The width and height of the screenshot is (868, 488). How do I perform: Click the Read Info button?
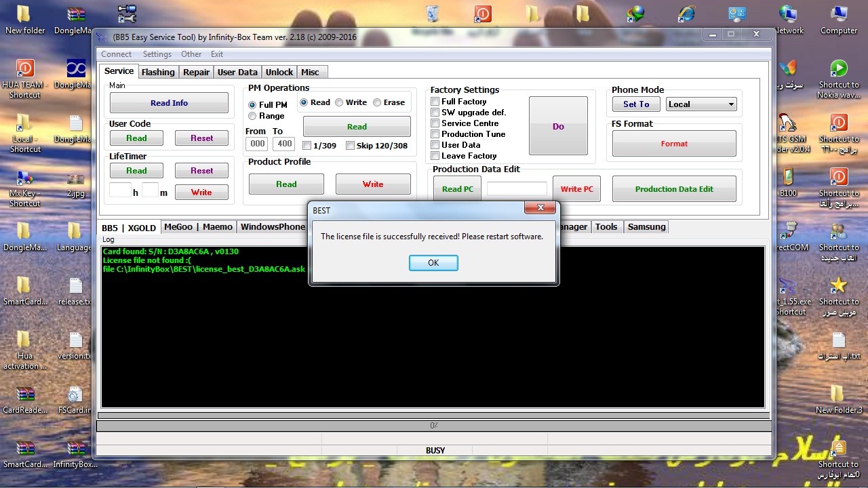169,103
